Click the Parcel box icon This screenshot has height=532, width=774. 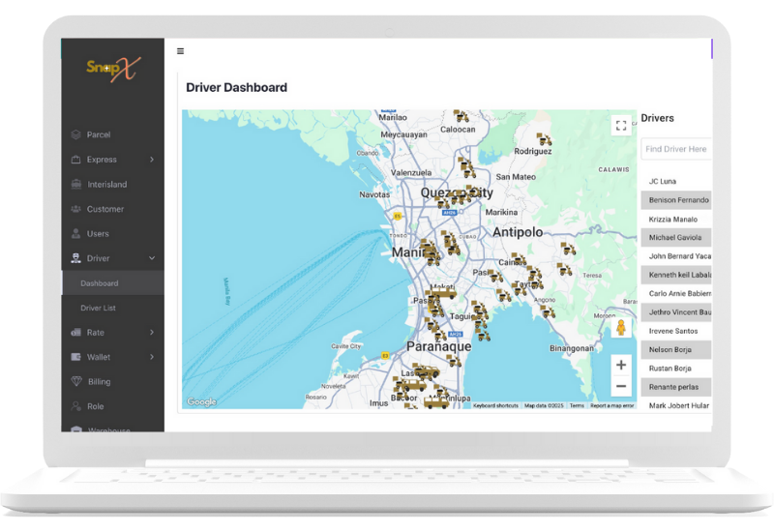click(76, 134)
